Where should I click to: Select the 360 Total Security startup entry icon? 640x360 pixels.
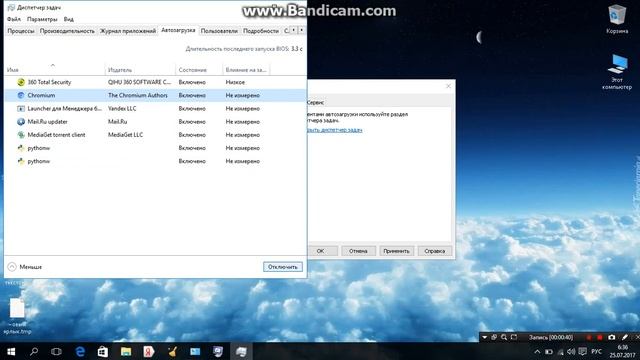tap(21, 82)
